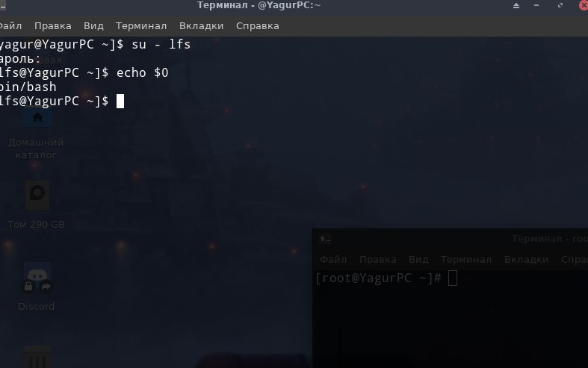Viewport: 588px width, 368px height.
Task: Open the Правка menu in front terminal
Action: [x=53, y=26]
